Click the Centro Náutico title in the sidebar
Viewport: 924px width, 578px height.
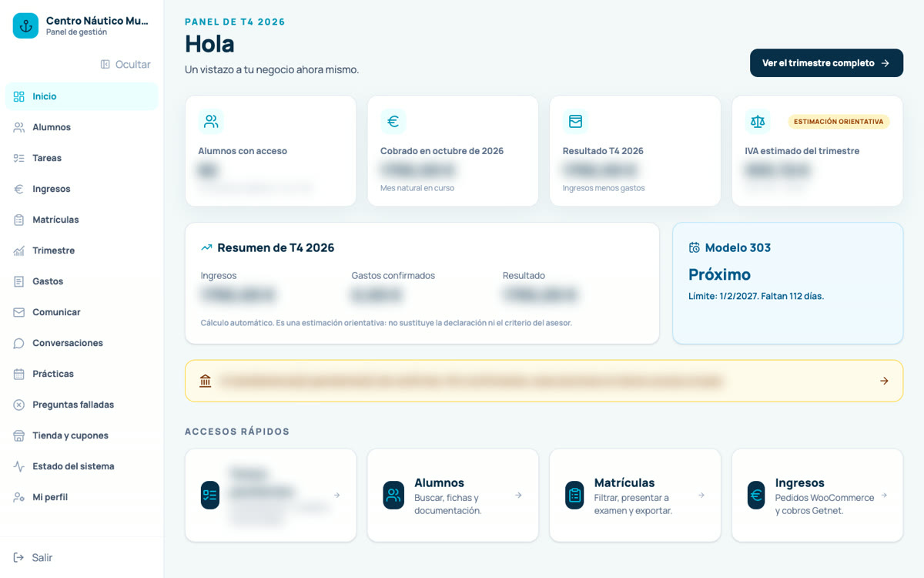97,21
